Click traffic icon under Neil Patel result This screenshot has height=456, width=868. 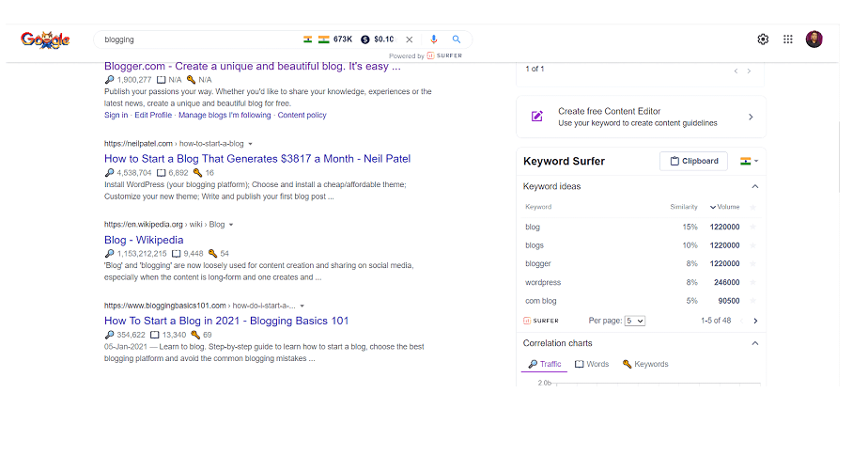(109, 173)
